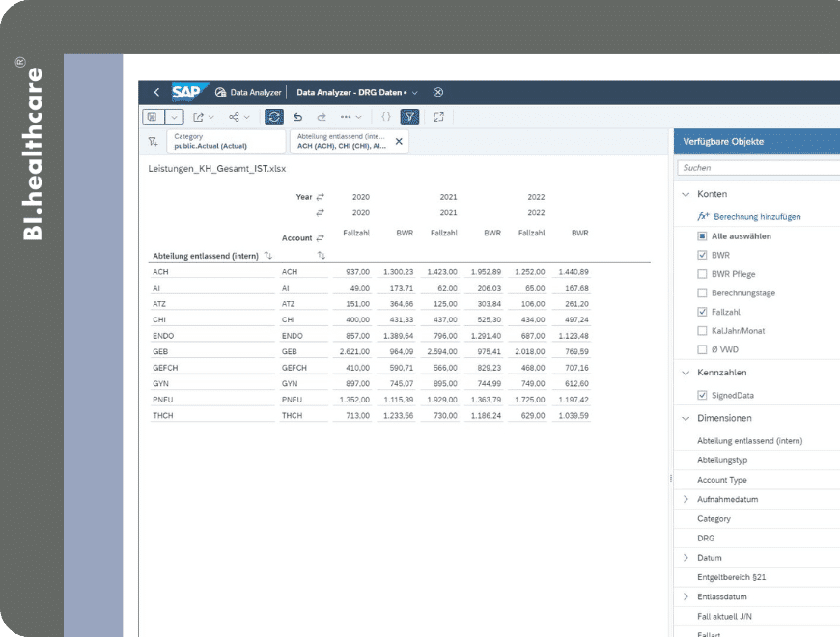Screen dimensions: 840x637
Task: Open the Save options dropdown arrow
Action: click(174, 117)
